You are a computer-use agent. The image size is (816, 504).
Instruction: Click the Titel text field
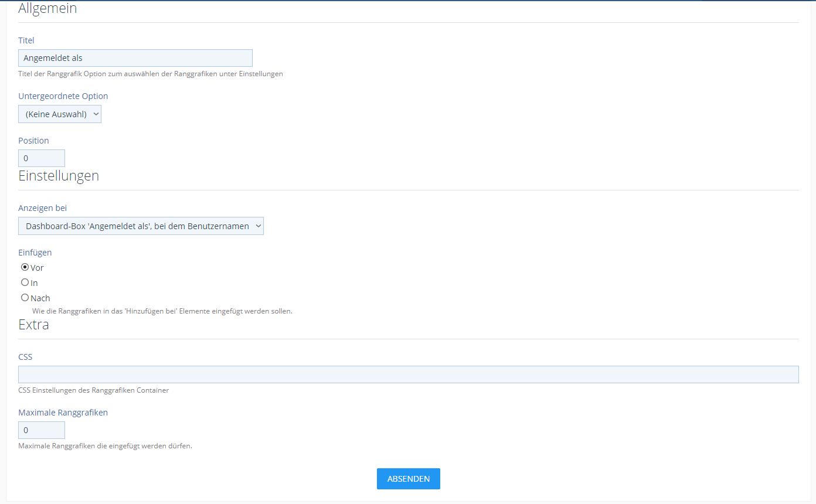click(135, 58)
